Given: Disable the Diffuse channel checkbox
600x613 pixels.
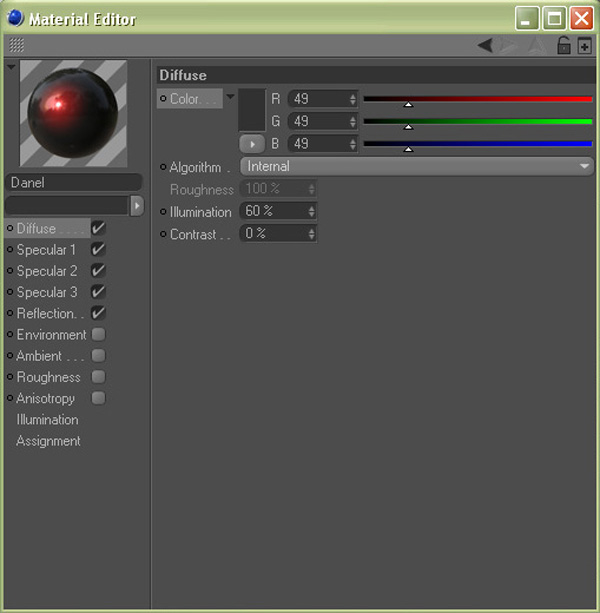Looking at the screenshot, I should [98, 228].
